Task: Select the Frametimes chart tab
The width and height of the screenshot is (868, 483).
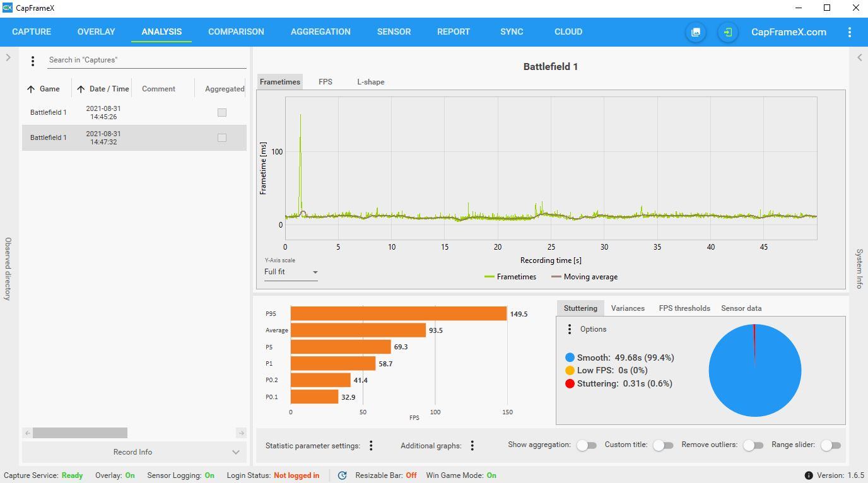Action: tap(280, 82)
